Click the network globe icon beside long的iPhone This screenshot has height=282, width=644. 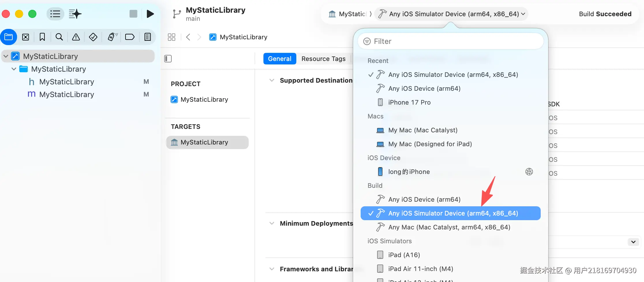pos(529,172)
